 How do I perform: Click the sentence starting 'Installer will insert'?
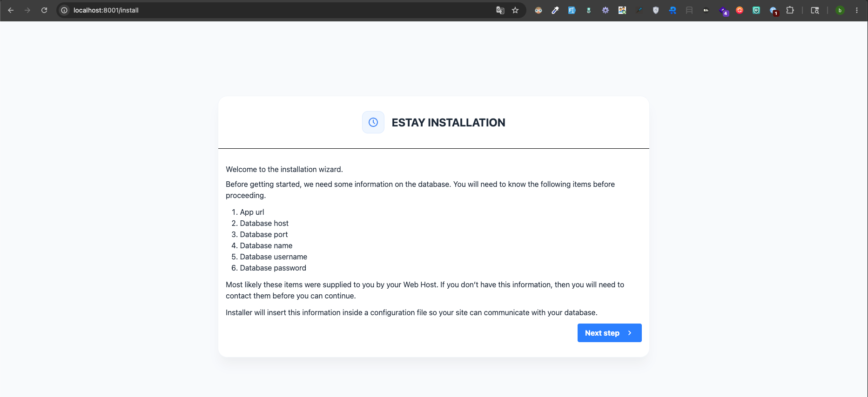tap(411, 312)
